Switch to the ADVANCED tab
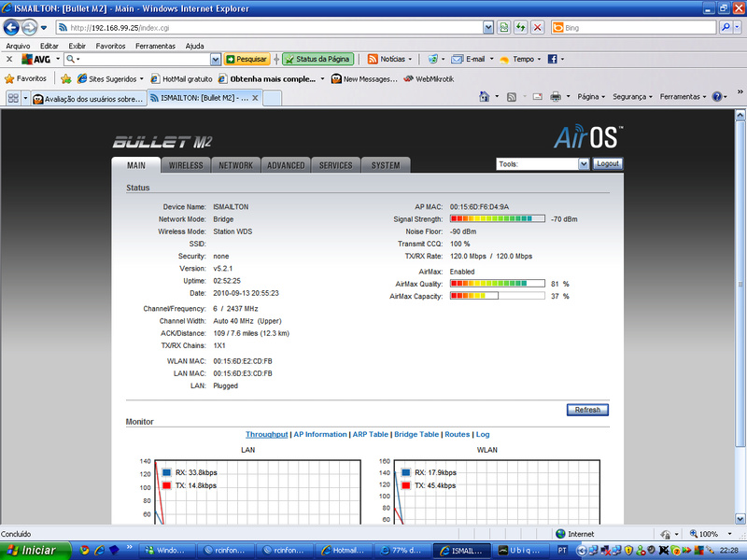The height and width of the screenshot is (560, 747). [x=286, y=165]
